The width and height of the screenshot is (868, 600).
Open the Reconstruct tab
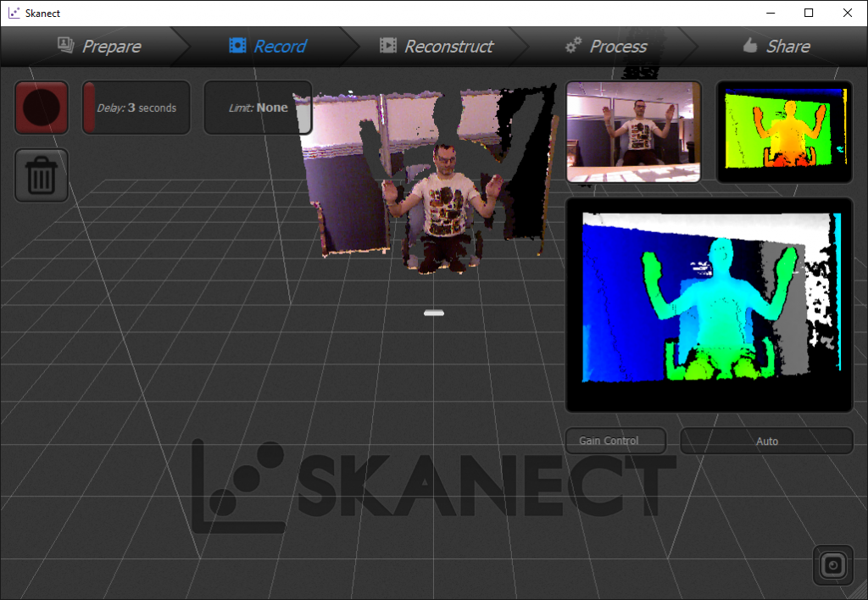[x=437, y=47]
